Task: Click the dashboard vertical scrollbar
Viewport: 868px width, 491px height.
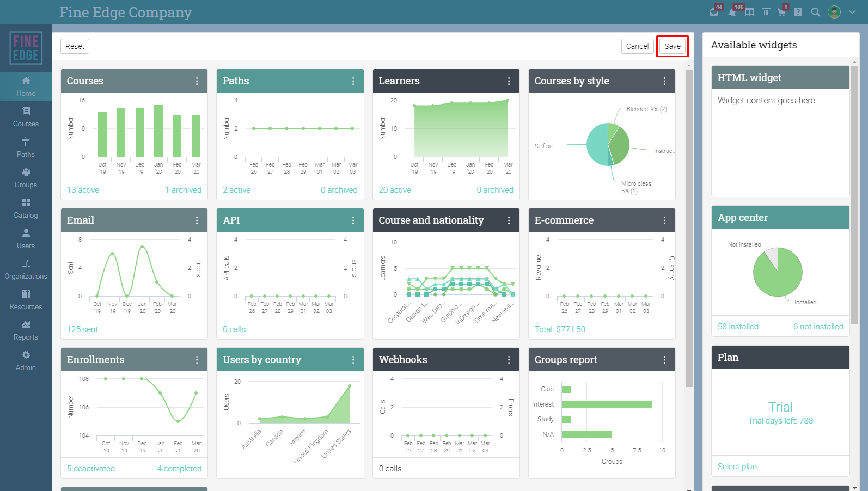Action: pyautogui.click(x=689, y=229)
